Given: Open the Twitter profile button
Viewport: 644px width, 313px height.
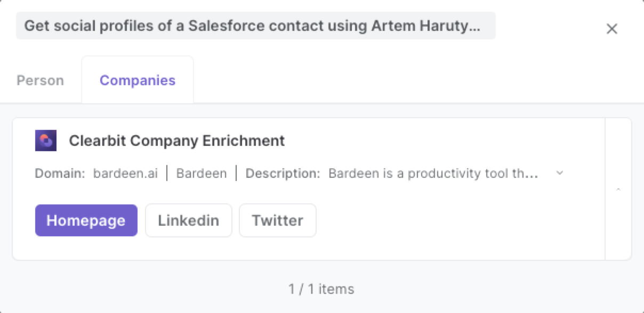Looking at the screenshot, I should click(278, 220).
